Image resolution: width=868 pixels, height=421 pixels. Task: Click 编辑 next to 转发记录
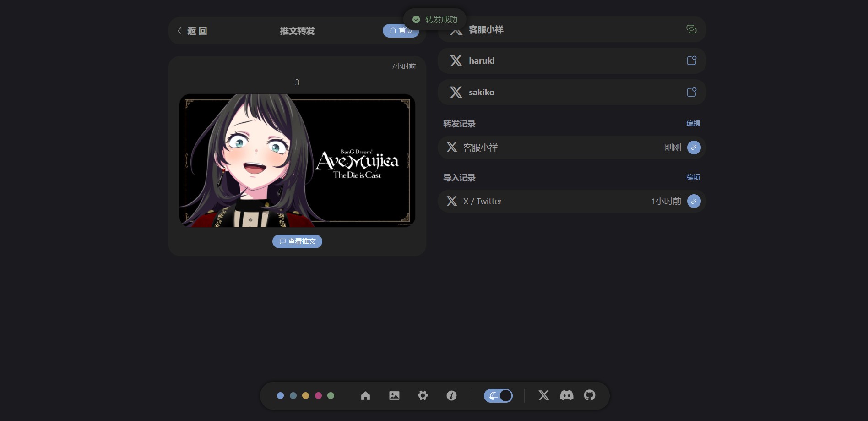693,123
